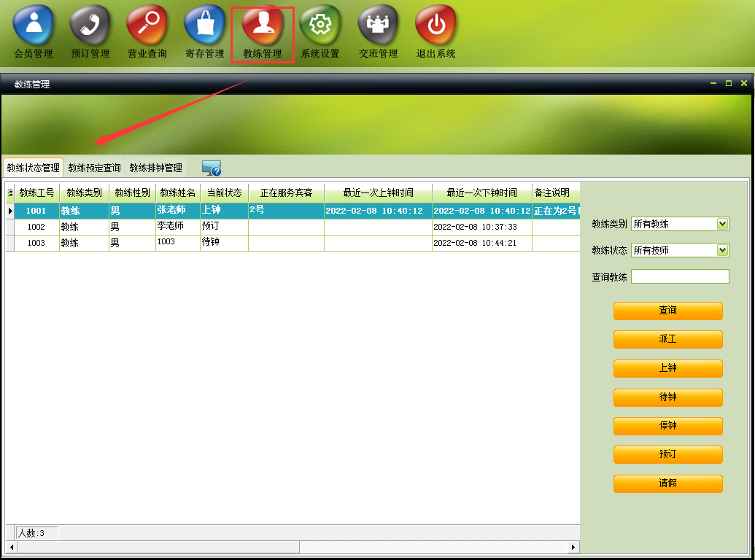The width and height of the screenshot is (755, 560).
Task: Close the 教练管理 window
Action: point(744,84)
